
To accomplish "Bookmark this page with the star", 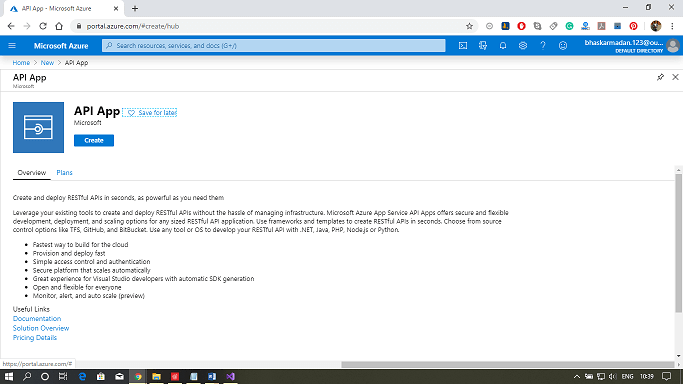I will click(x=469, y=26).
